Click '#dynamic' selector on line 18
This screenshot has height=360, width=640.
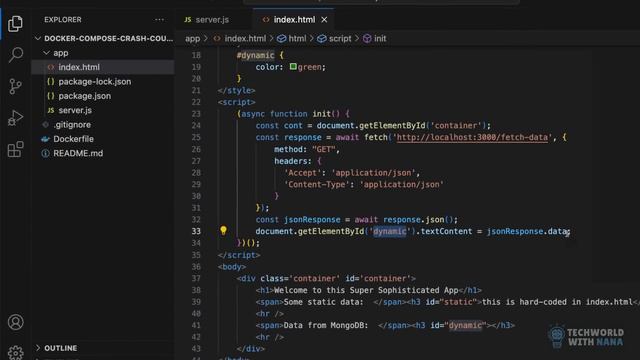256,55
